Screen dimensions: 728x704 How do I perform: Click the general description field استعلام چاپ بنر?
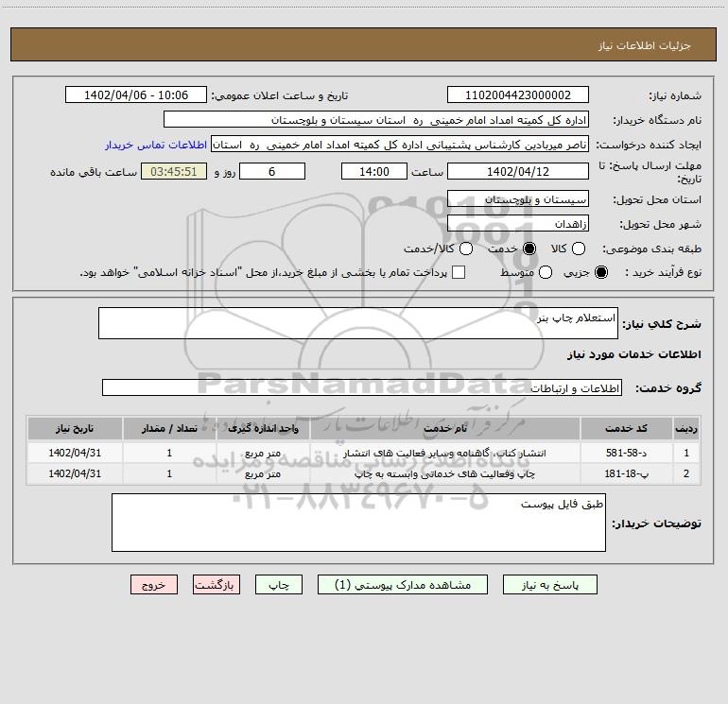358,323
